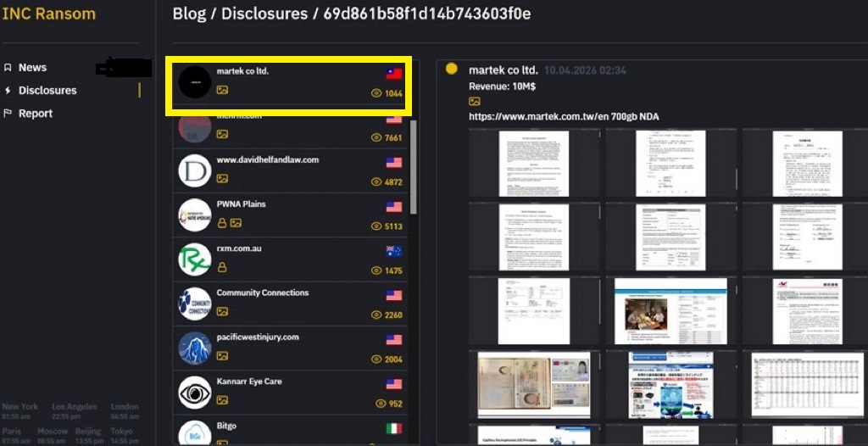Click the image icon under Community Connections
Viewport: 868px width, 446px height.
point(222,312)
